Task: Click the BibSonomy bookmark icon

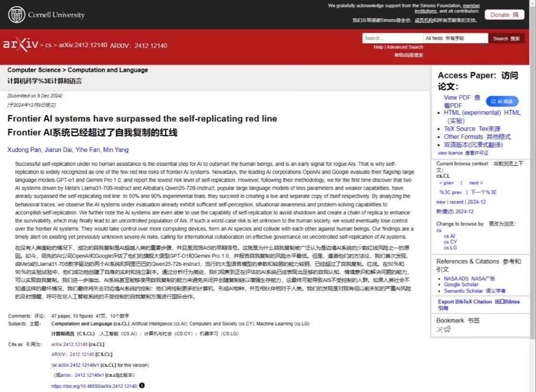Action: click(x=440, y=329)
